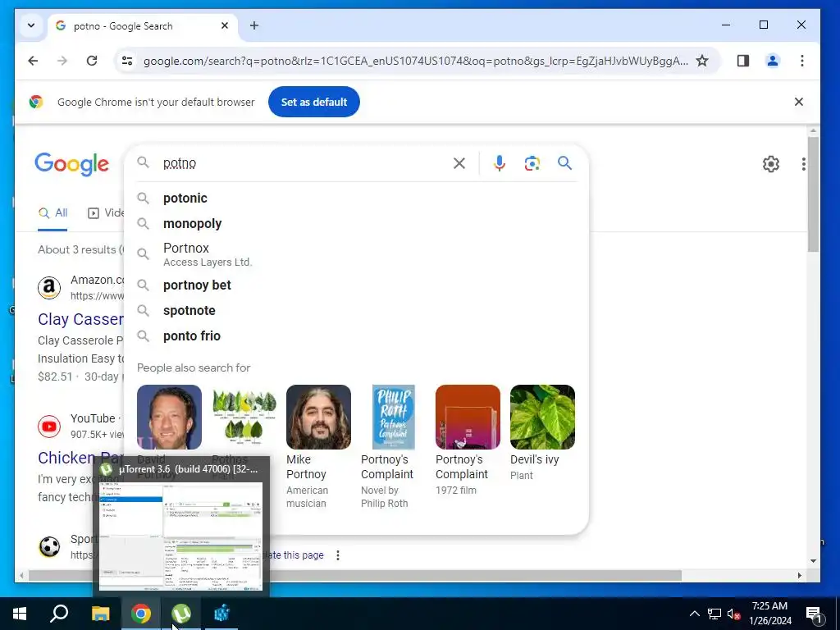This screenshot has height=630, width=840.
Task: Select the potno - Google Search tab
Action: click(143, 25)
